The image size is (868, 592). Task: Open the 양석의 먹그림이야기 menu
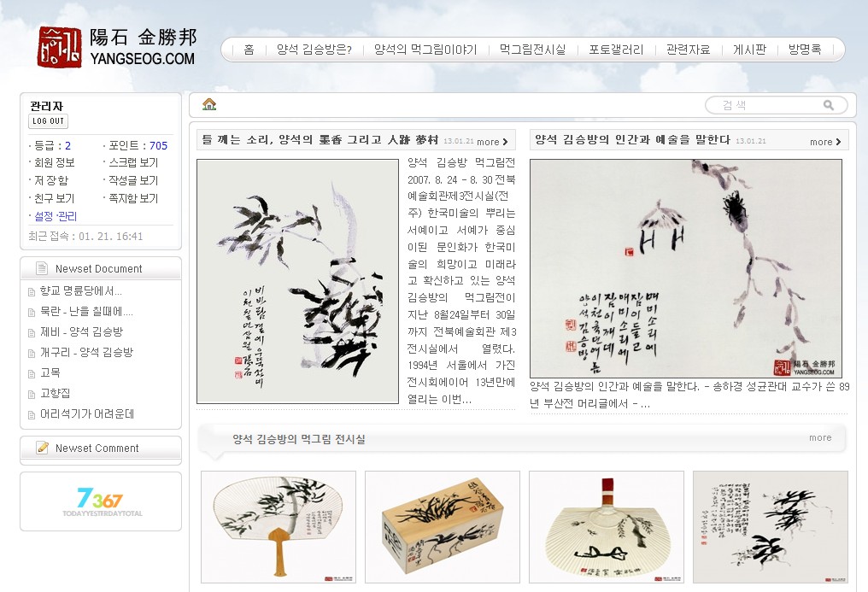pyautogui.click(x=425, y=50)
